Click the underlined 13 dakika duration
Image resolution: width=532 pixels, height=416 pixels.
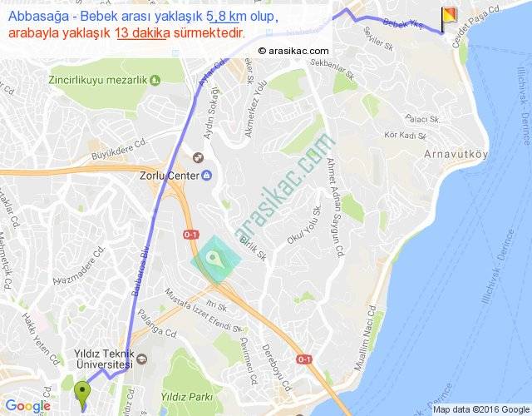click(x=142, y=33)
